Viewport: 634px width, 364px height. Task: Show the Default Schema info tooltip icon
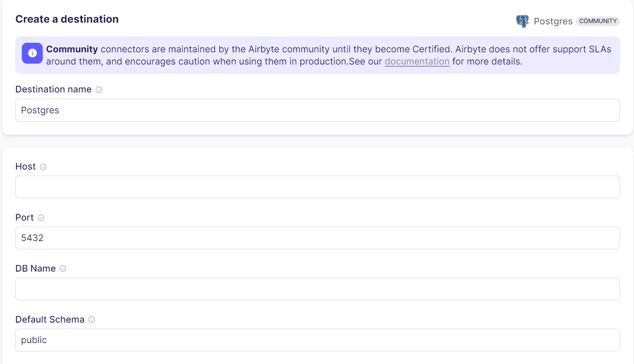92,320
